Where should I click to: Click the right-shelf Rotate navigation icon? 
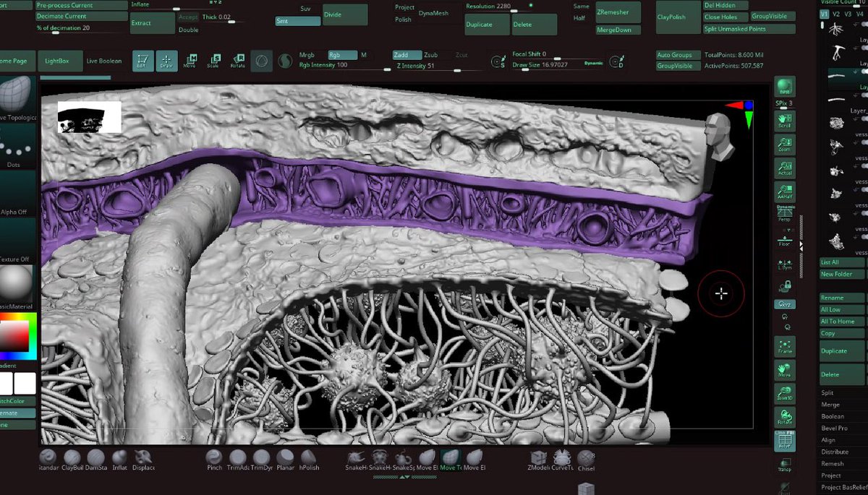(785, 416)
